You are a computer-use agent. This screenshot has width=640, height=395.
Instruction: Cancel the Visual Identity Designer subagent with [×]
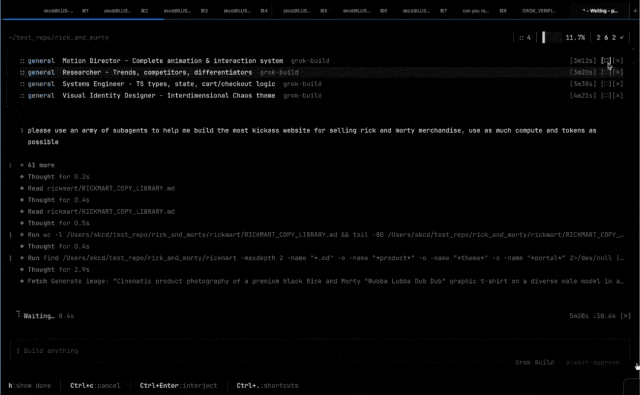tap(618, 95)
